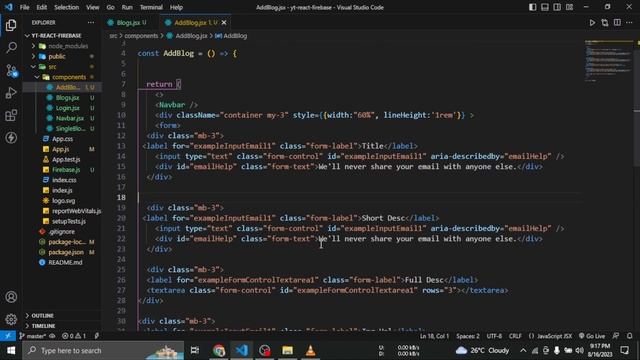Open Chrome from the taskbar

pyautogui.click(x=219, y=350)
